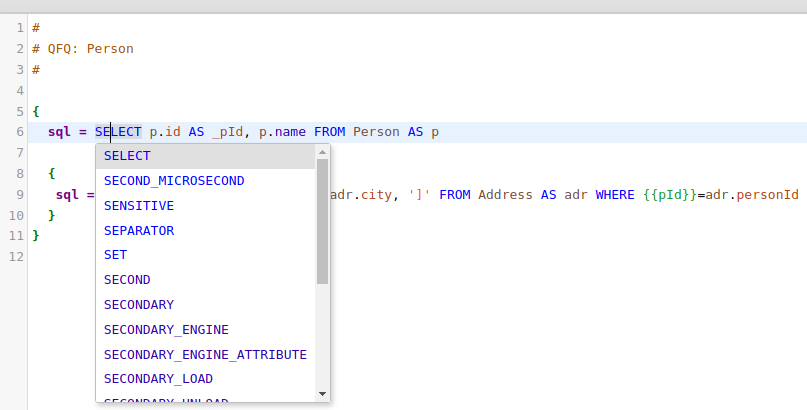Click the adr.city text in line 9
Screen dimensions: 807x410
(x=361, y=195)
